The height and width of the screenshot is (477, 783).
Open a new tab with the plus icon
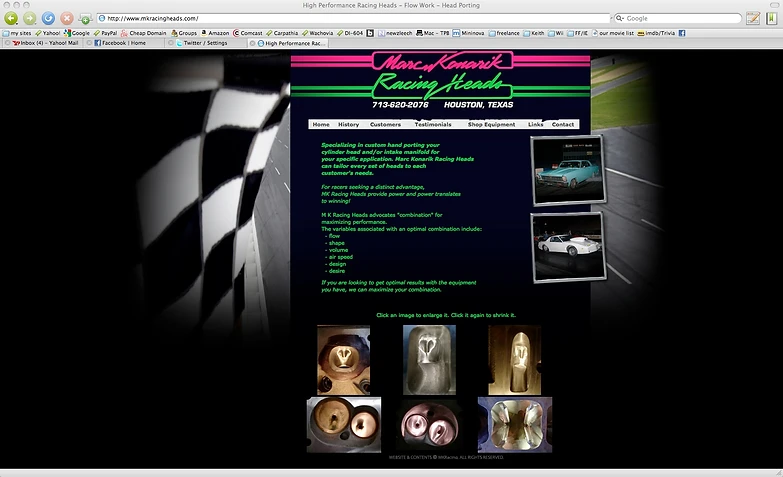(85, 19)
